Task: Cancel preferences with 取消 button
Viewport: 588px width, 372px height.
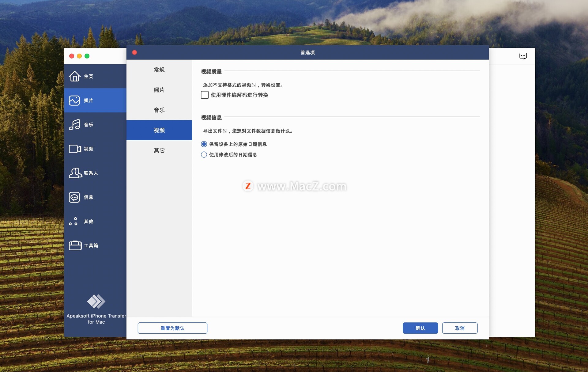Action: click(x=460, y=328)
